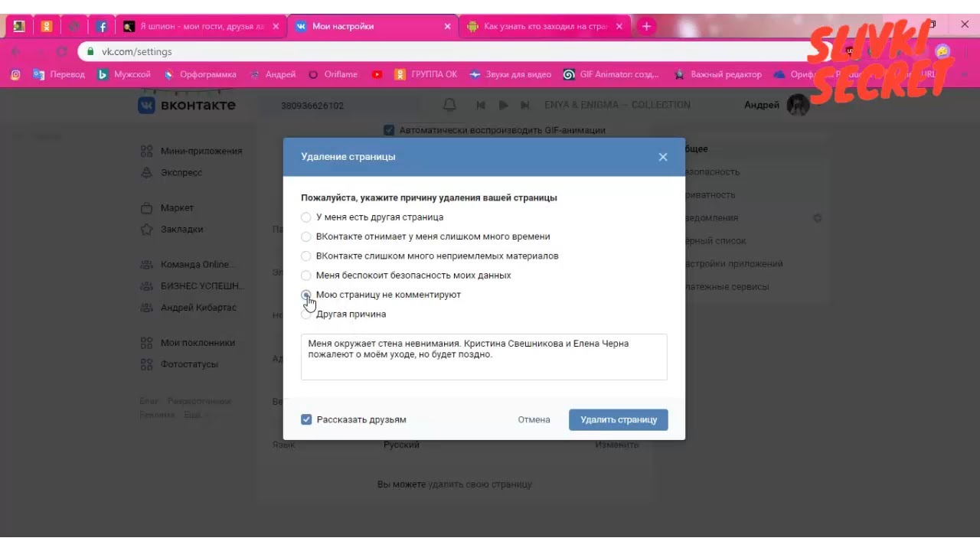
Task: Open Мои поклонники app in sidebar
Action: 188,343
